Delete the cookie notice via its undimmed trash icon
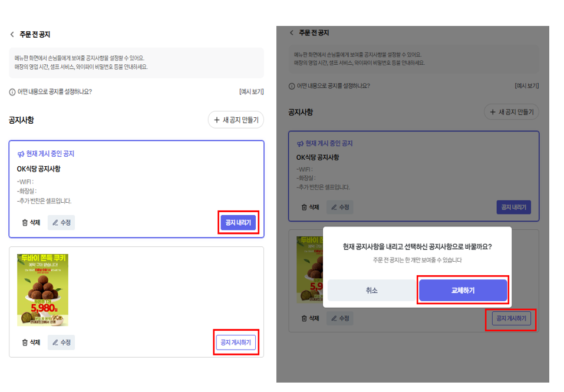 click(25, 342)
